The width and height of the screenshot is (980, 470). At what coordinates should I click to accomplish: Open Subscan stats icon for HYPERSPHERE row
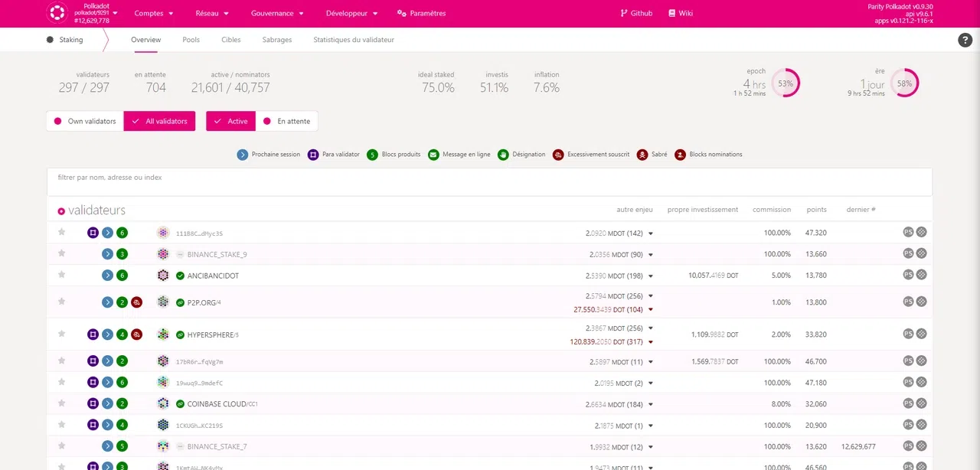click(922, 334)
